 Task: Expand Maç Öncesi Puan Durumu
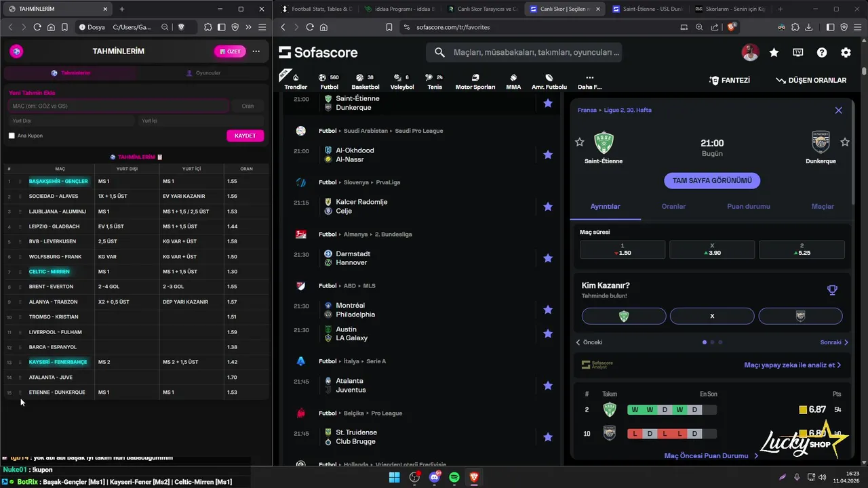pos(711,456)
